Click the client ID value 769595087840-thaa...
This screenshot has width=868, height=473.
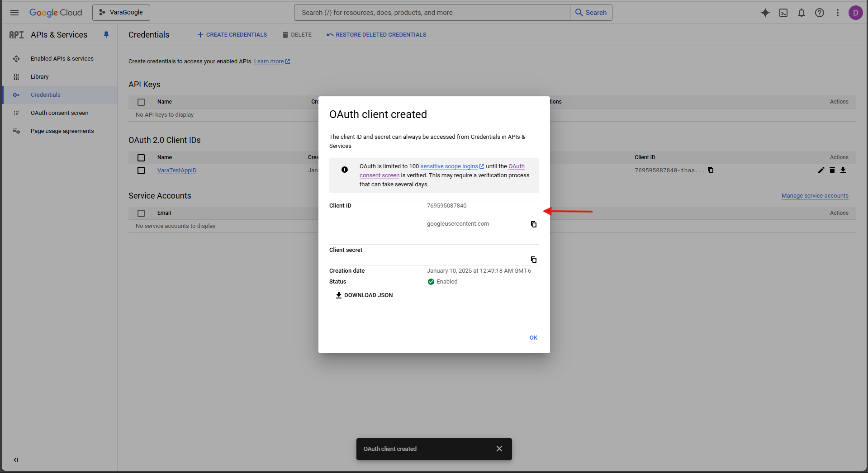(x=669, y=170)
